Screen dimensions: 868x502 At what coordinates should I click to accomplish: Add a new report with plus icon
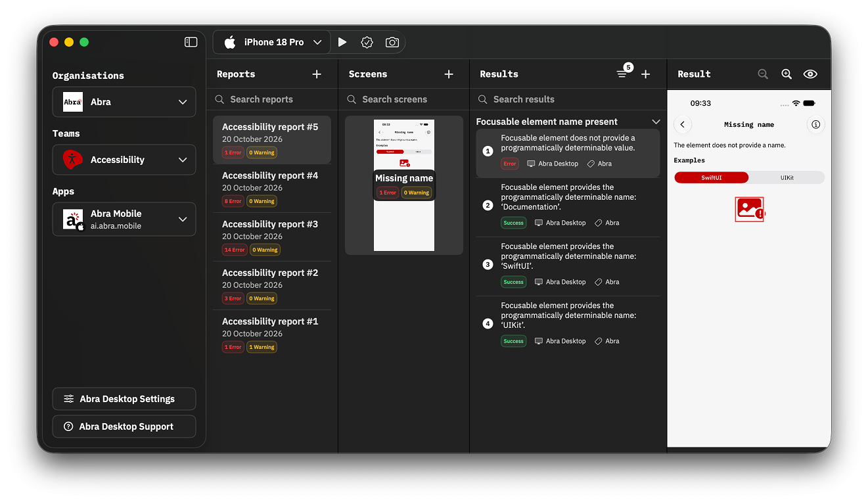tap(317, 74)
